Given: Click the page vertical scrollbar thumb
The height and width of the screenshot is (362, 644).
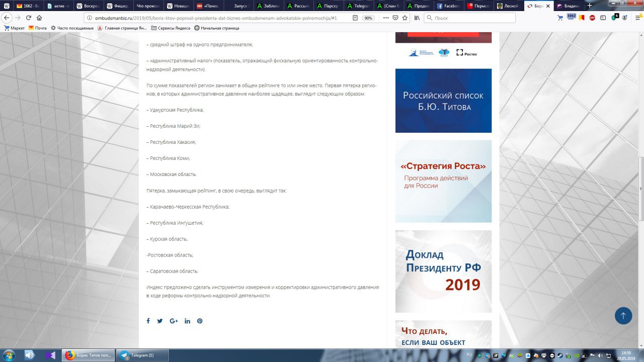Looking at the screenshot, I should (x=641, y=189).
